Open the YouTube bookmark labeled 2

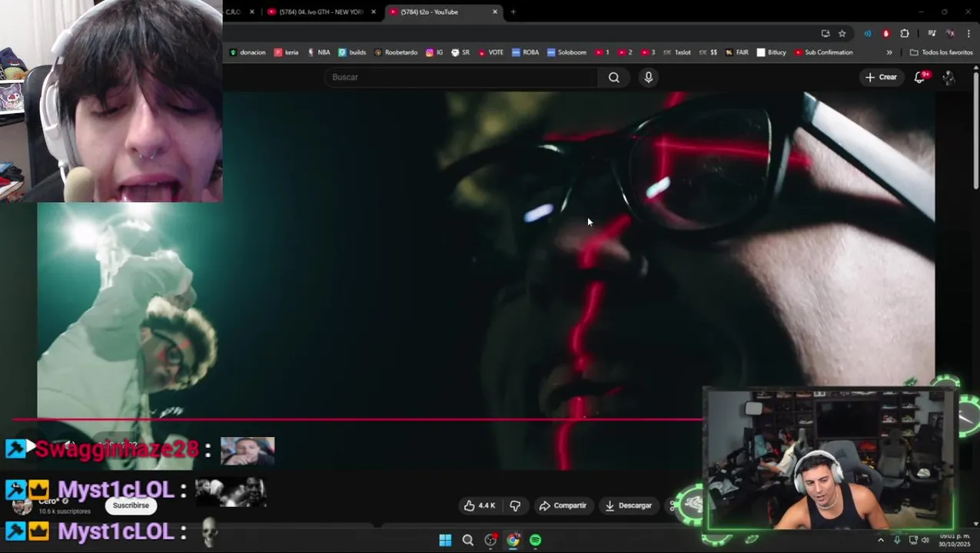coord(625,52)
